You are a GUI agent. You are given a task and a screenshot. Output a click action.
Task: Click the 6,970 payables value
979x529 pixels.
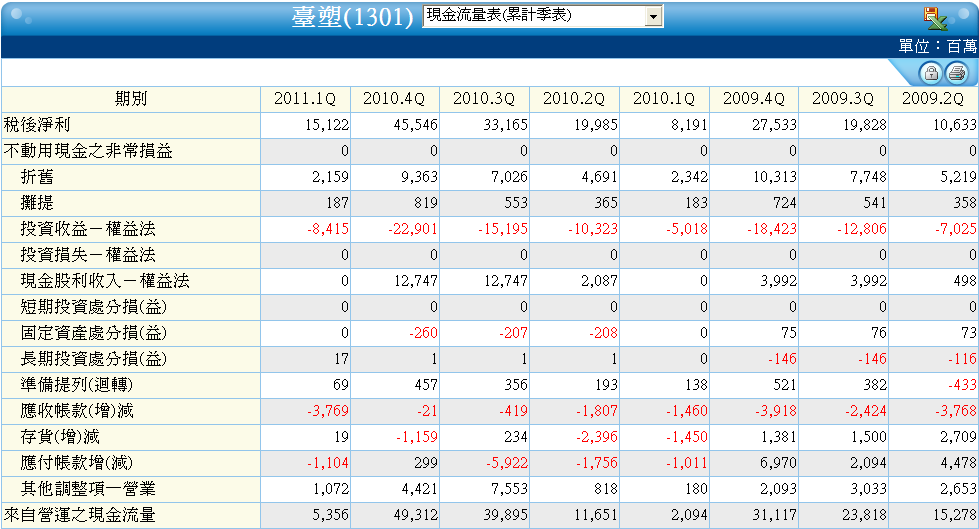[779, 463]
